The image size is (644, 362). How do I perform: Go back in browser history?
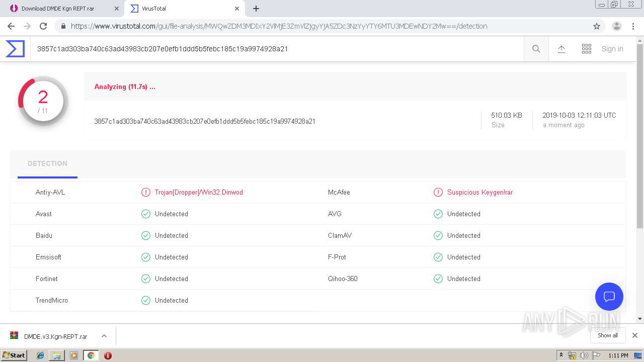tap(11, 26)
